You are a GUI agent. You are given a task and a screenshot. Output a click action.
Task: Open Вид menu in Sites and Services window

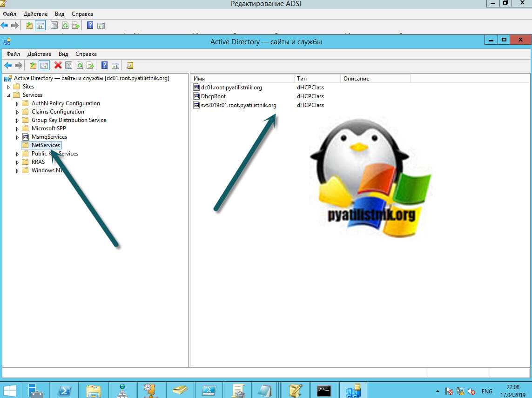click(63, 54)
